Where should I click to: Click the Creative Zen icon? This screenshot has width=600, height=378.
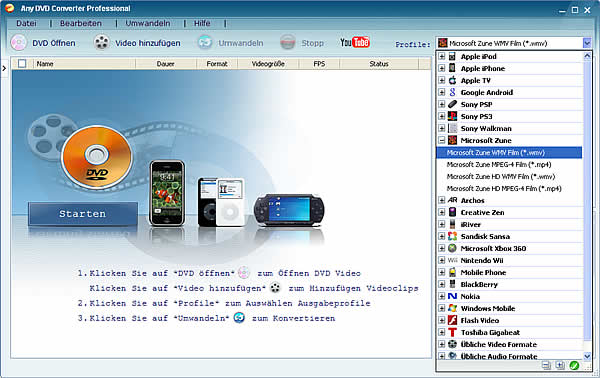(x=452, y=212)
